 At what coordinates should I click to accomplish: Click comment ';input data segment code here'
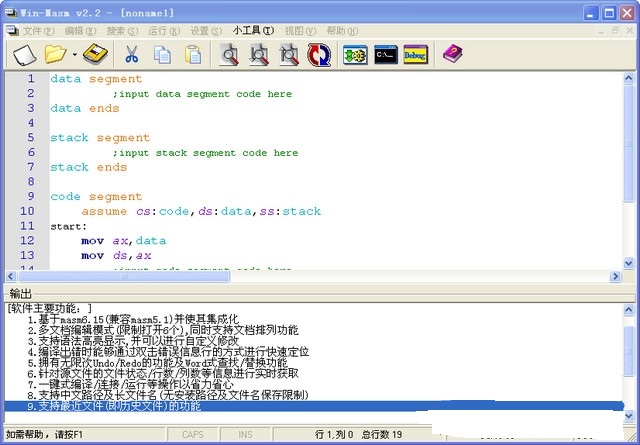202,94
